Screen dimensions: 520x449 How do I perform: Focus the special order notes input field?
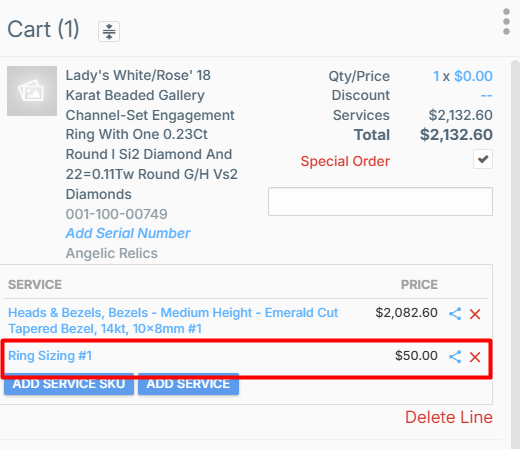click(380, 201)
